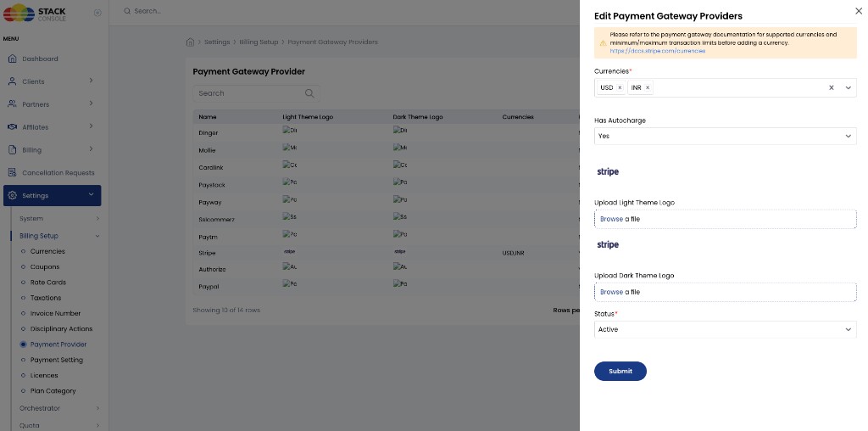
Task: Click the Stripe name cell
Action: [x=207, y=253]
